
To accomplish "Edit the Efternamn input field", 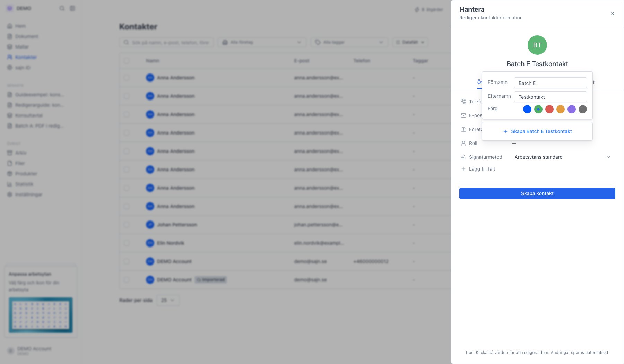I will tap(550, 97).
